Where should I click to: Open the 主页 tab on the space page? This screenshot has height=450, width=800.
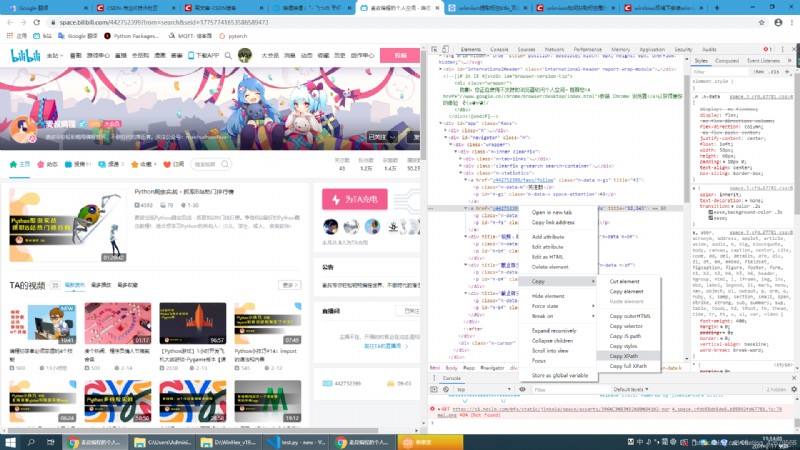[20, 164]
